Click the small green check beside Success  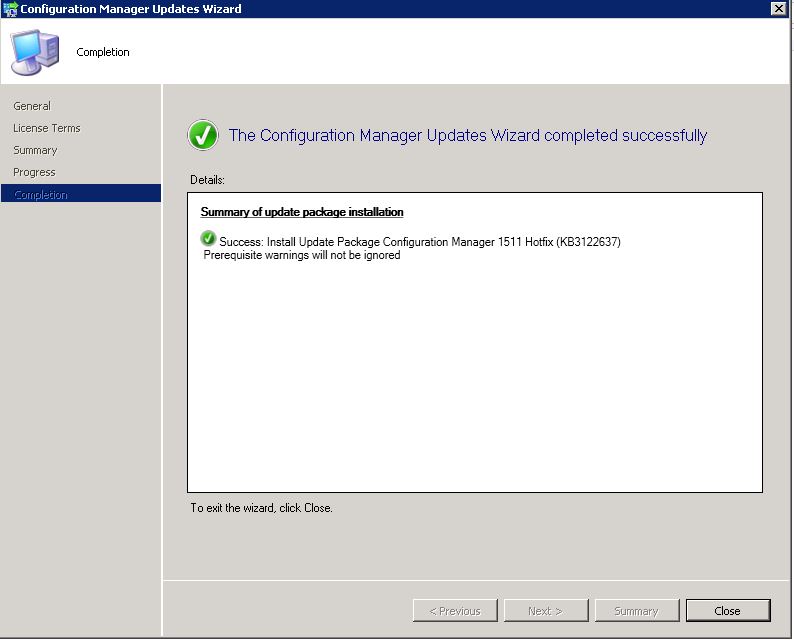click(x=207, y=239)
